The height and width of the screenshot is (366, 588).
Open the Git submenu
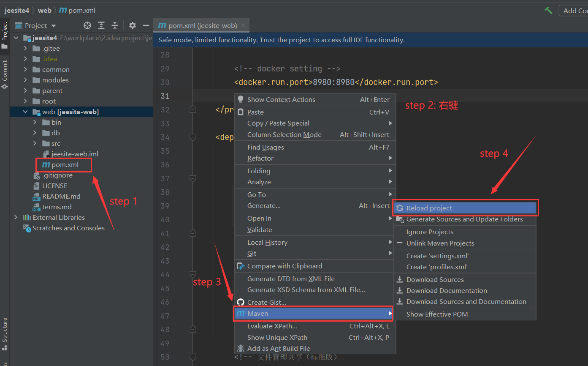coord(315,253)
